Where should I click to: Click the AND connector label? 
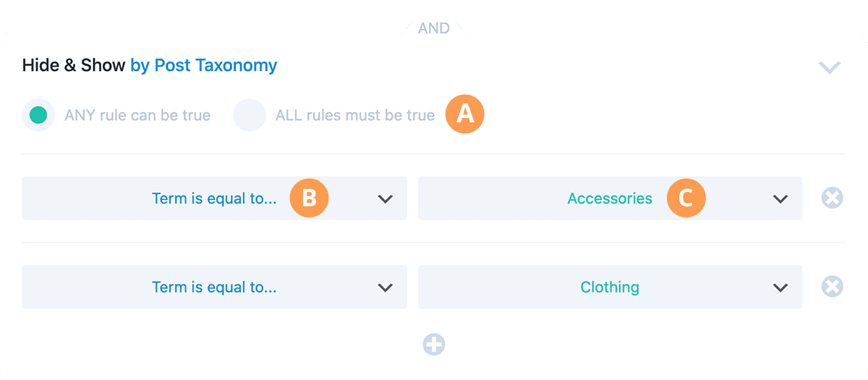(434, 28)
